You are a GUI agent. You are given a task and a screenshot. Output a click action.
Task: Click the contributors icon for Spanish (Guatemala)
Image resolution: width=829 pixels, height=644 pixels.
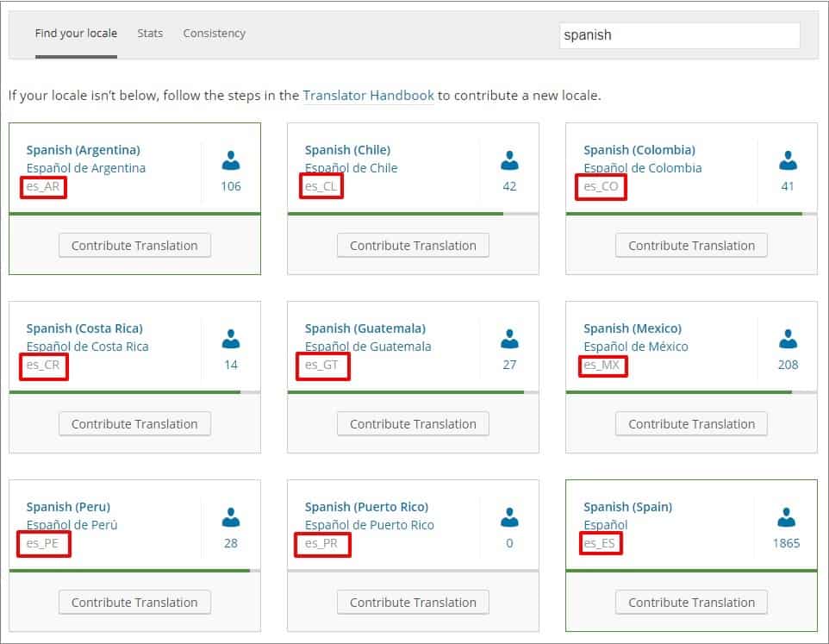[509, 339]
